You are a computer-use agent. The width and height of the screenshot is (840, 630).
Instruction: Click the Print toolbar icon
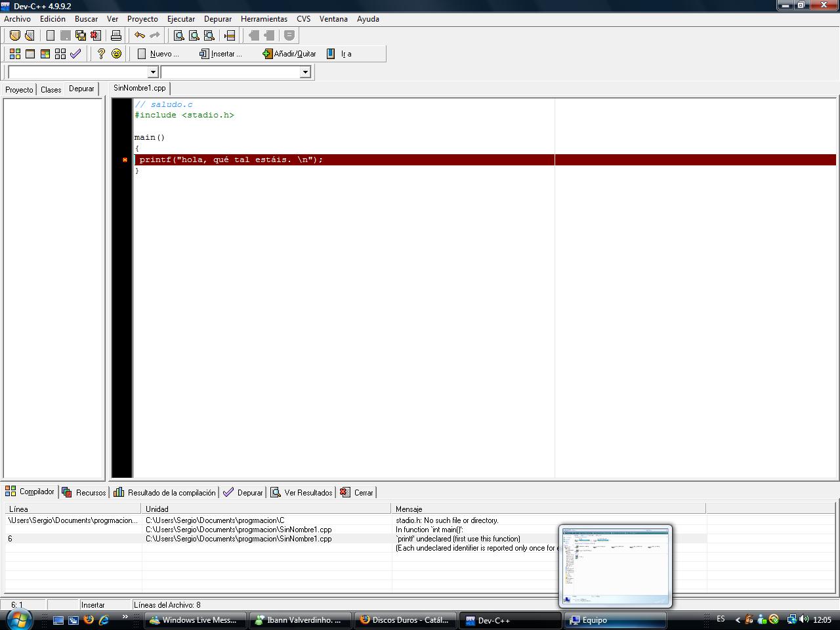[116, 35]
